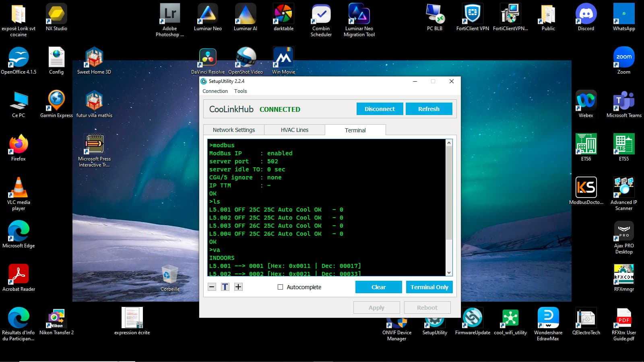Increase terminal font size with plus icon

click(x=238, y=287)
